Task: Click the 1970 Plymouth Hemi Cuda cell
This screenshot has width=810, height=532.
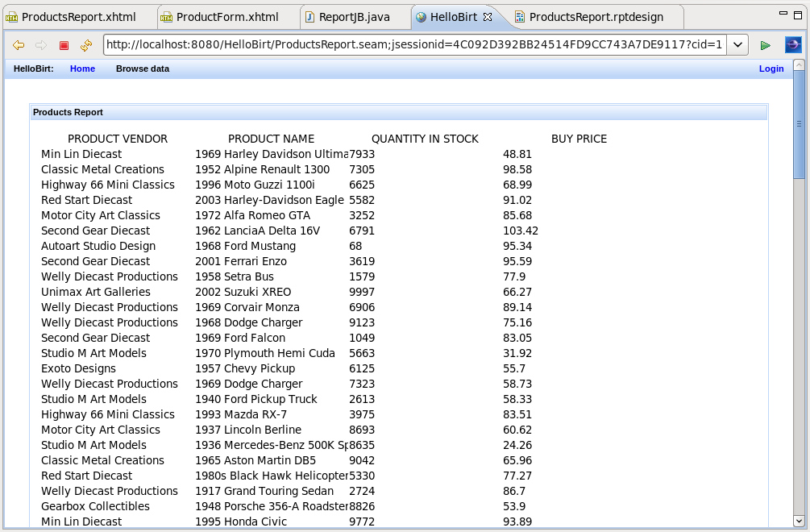Action: coord(265,353)
